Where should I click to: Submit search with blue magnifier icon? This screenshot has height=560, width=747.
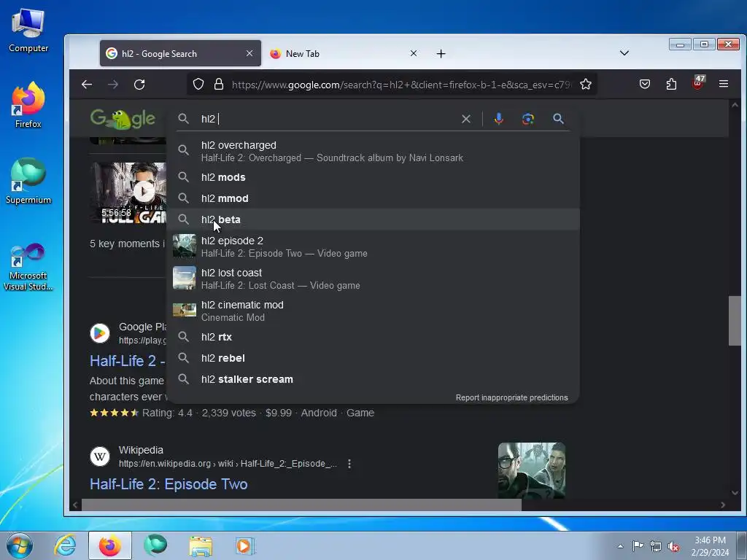558,119
